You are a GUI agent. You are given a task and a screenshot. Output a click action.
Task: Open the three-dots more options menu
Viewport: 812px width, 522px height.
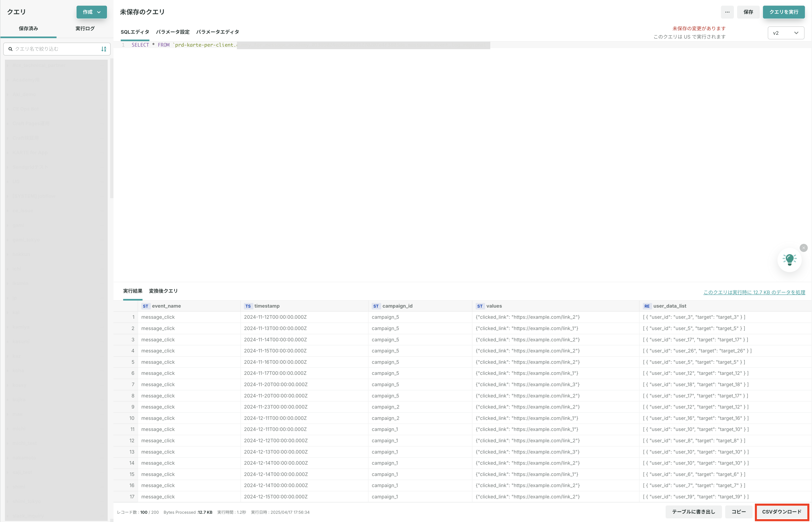[x=727, y=12]
